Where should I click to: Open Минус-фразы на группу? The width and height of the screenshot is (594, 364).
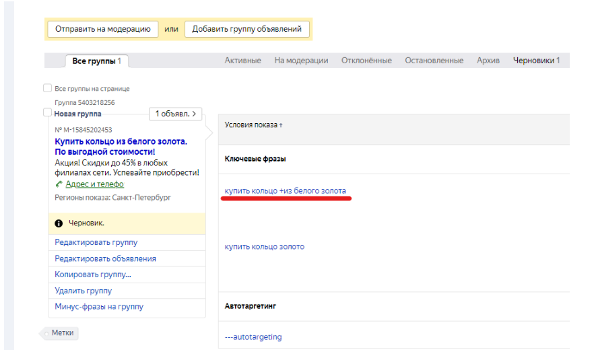[x=99, y=307]
